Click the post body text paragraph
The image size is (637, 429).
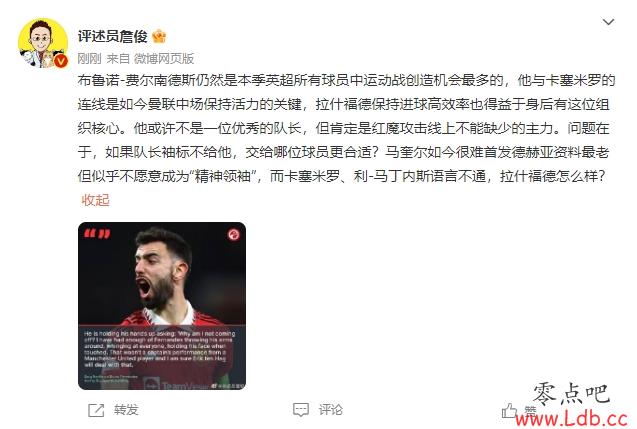[346, 128]
